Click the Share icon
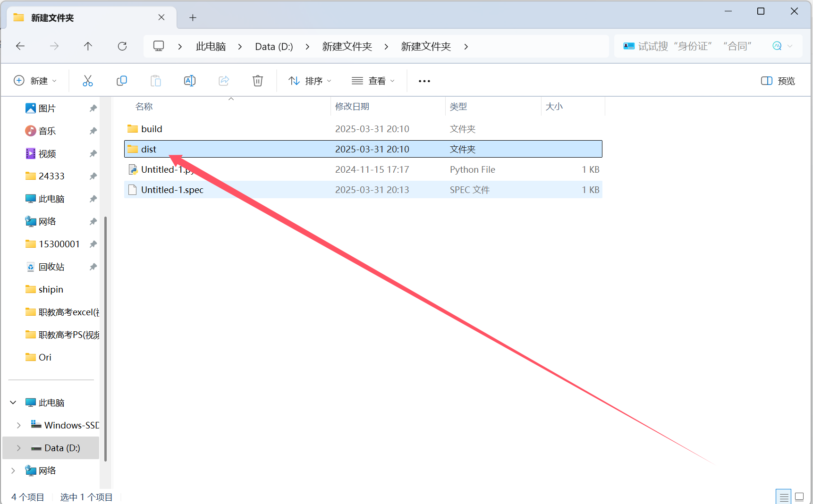The image size is (813, 504). [223, 80]
